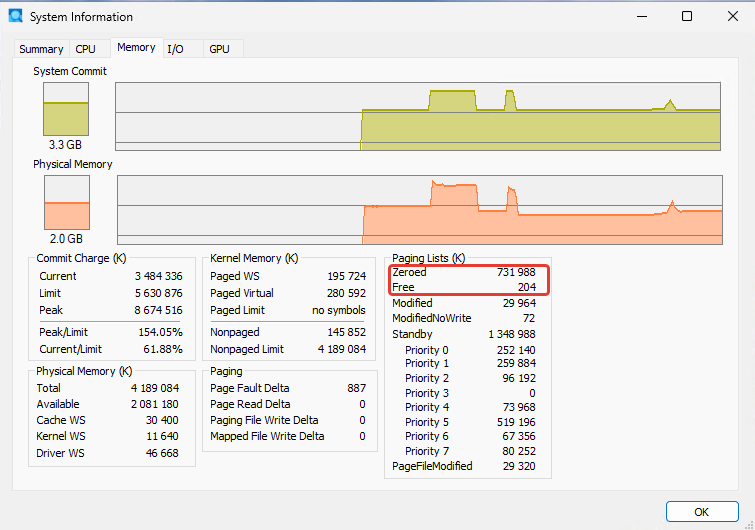The height and width of the screenshot is (530, 755).
Task: Click the Standby paging list row
Action: click(464, 334)
